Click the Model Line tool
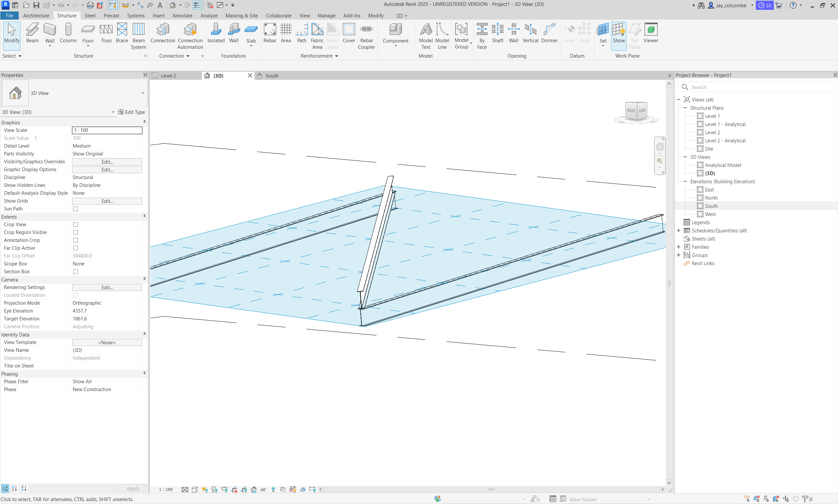The height and width of the screenshot is (504, 838). 442,36
